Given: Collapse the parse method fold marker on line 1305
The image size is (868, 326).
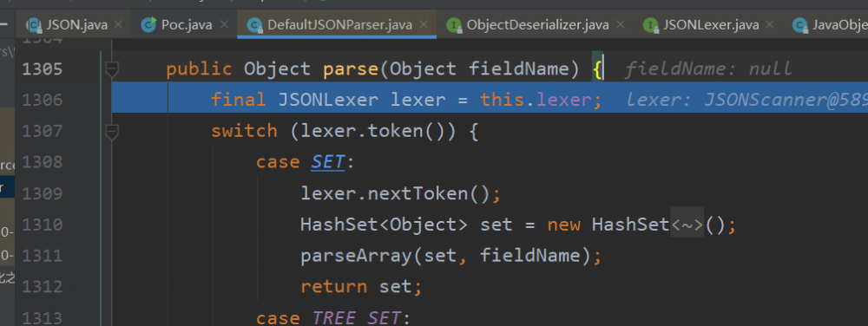Looking at the screenshot, I should (112, 69).
